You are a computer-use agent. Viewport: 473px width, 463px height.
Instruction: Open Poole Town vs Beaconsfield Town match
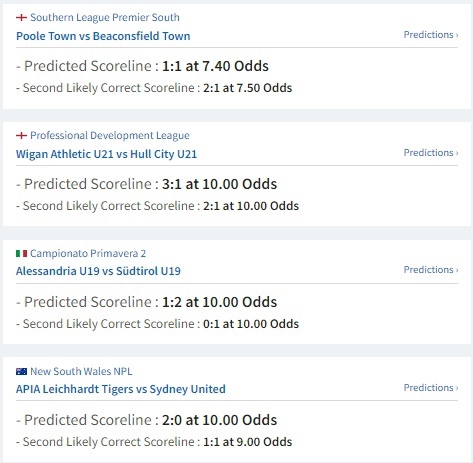103,36
